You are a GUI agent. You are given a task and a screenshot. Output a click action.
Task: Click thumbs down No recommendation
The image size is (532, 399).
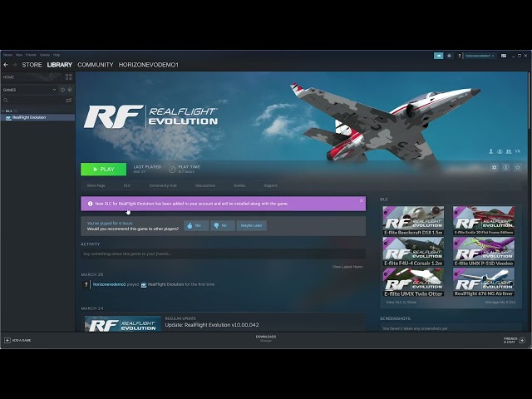(222, 225)
